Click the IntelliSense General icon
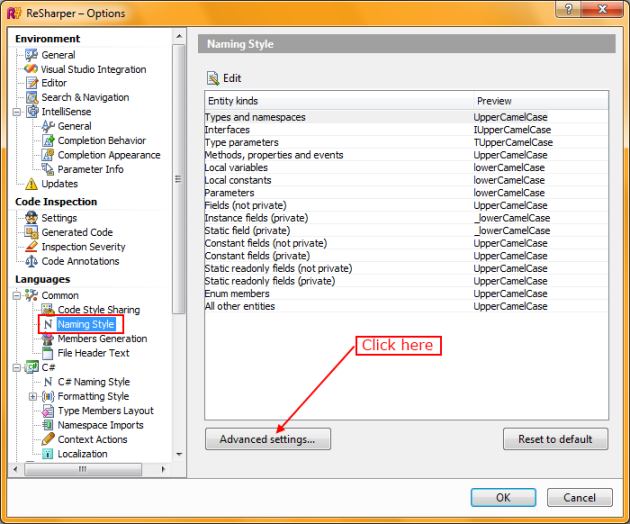This screenshot has width=630, height=524. [x=48, y=126]
